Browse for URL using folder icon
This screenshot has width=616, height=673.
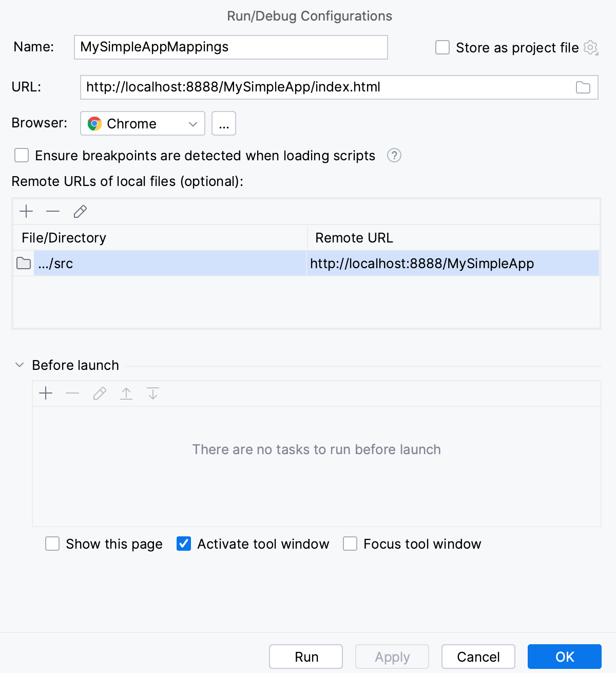pos(583,87)
